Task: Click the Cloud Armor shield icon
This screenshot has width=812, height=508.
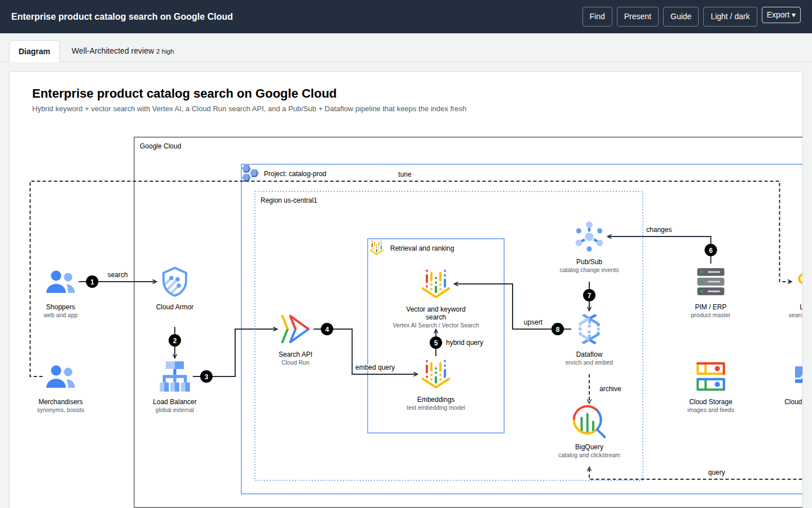Action: coord(175,282)
